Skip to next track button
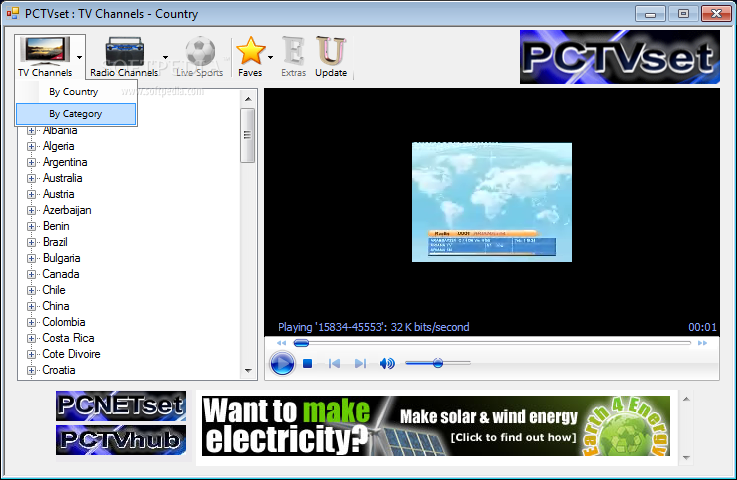 [361, 363]
